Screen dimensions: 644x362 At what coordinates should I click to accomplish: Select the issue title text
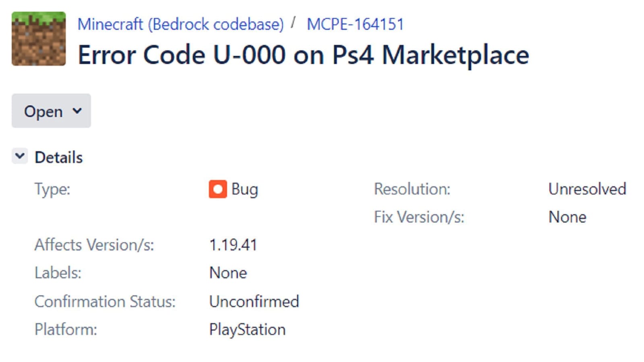pyautogui.click(x=303, y=54)
